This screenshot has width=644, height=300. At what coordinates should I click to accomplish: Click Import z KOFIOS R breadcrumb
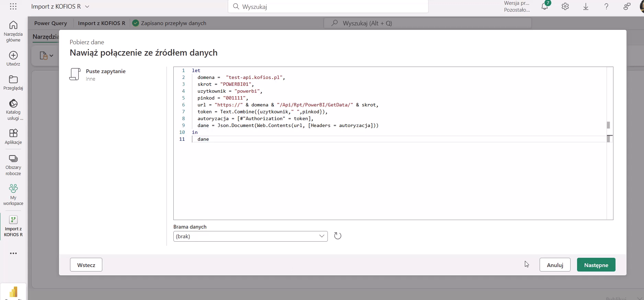point(102,23)
